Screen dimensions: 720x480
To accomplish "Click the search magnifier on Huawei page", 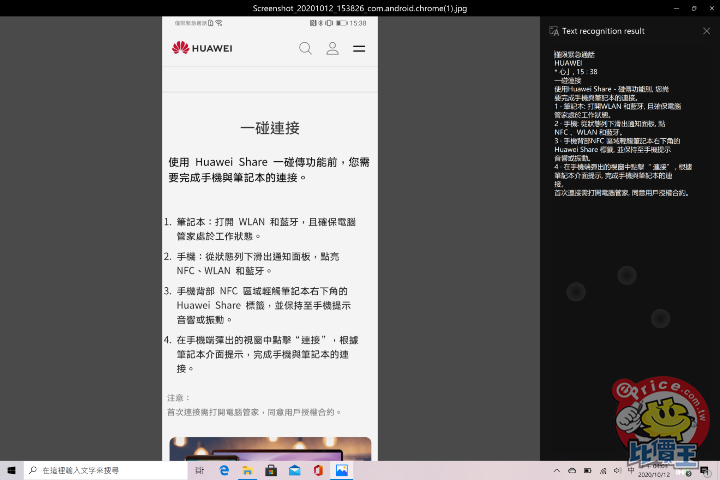I will point(305,48).
